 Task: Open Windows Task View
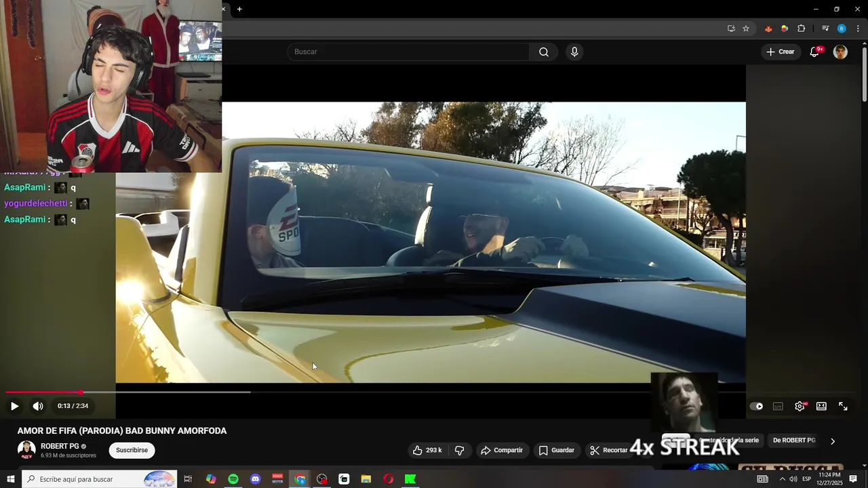tap(188, 479)
